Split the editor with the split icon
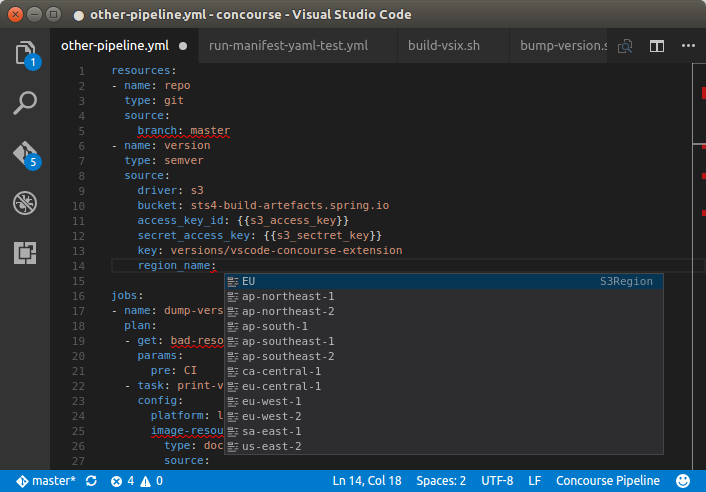The width and height of the screenshot is (706, 492). point(656,46)
